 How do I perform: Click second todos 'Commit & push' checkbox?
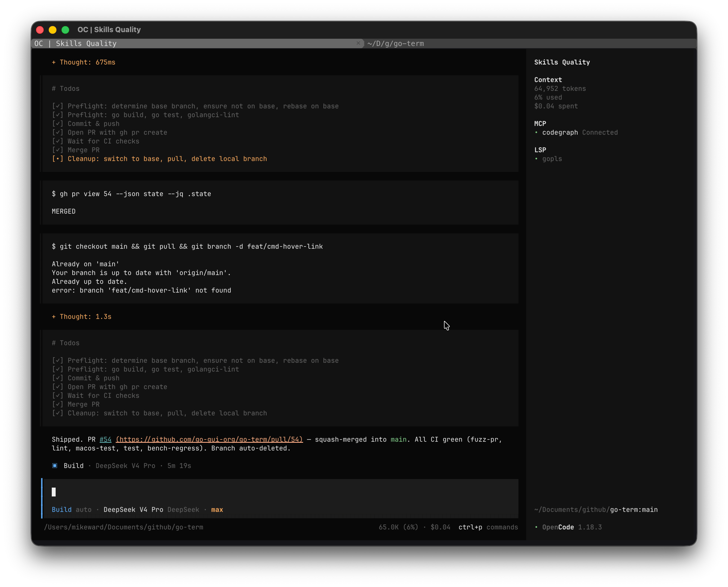[58, 378]
